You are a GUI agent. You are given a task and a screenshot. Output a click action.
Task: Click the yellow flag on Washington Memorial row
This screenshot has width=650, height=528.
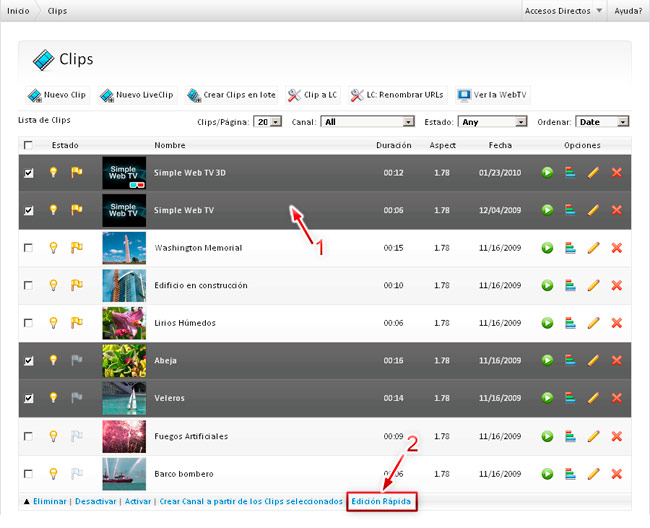click(x=77, y=247)
